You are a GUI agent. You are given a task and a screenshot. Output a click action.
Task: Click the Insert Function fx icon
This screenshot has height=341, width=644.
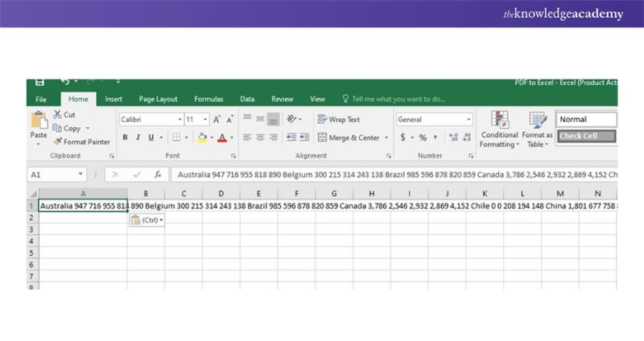(x=158, y=174)
